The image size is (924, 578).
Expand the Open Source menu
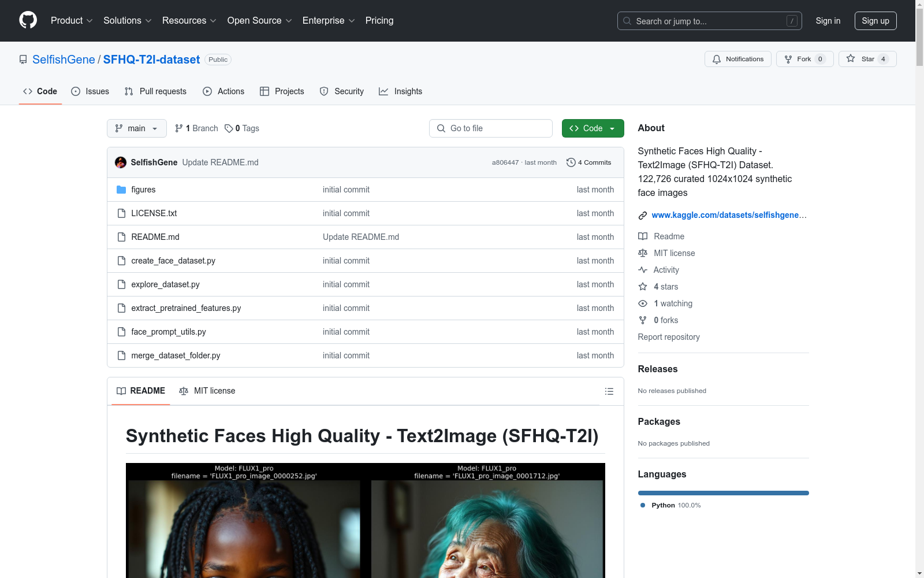[260, 20]
